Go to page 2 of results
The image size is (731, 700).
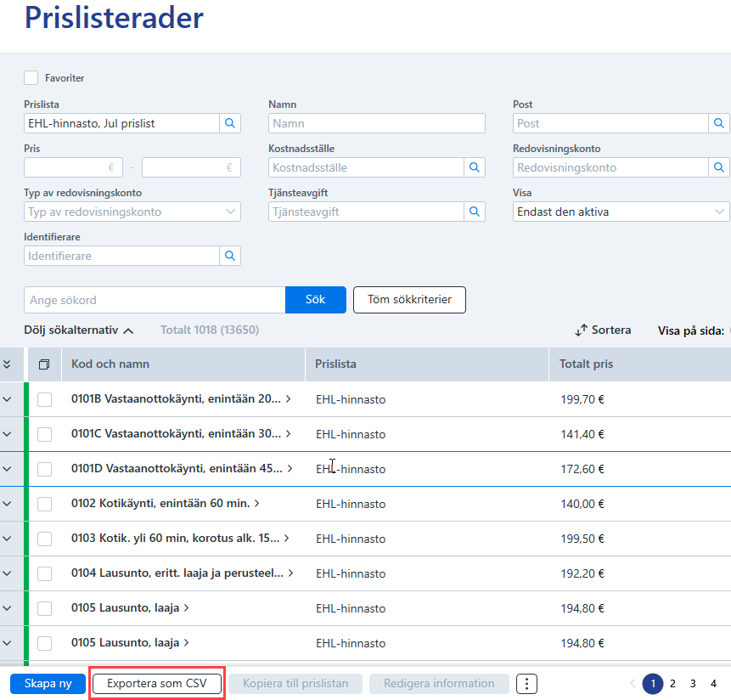click(672, 684)
